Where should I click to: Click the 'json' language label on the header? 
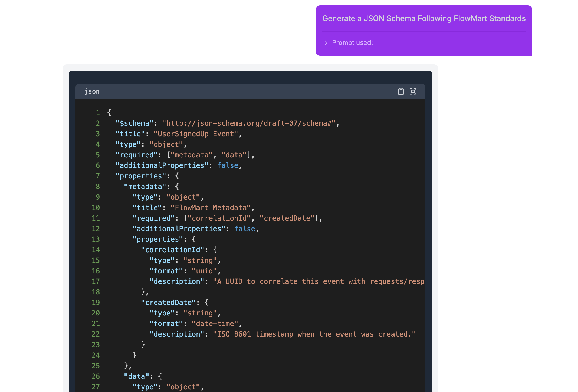[92, 91]
